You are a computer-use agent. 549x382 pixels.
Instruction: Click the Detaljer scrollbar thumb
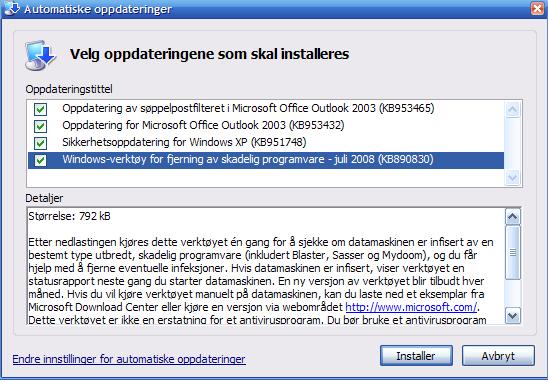[513, 252]
